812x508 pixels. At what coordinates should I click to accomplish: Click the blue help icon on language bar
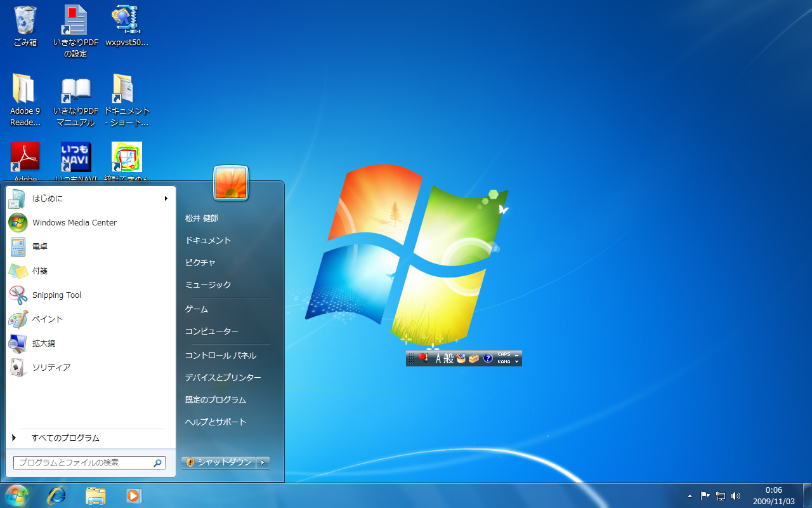tap(488, 359)
